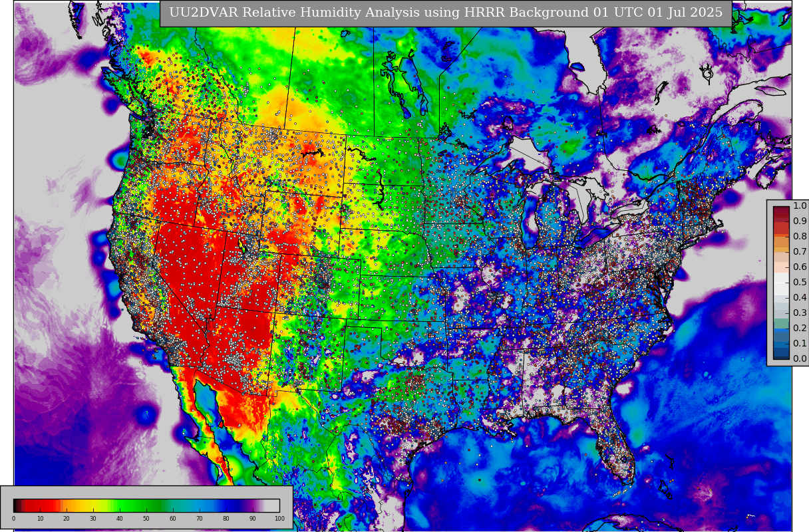
Task: Pick the teal-green swatch in right colorbar
Action: coord(781,323)
